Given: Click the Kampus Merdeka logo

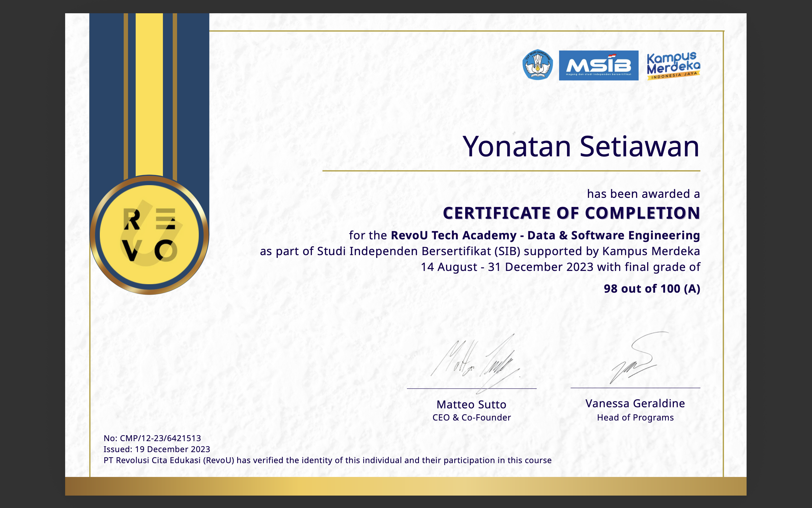Looking at the screenshot, I should pyautogui.click(x=673, y=66).
